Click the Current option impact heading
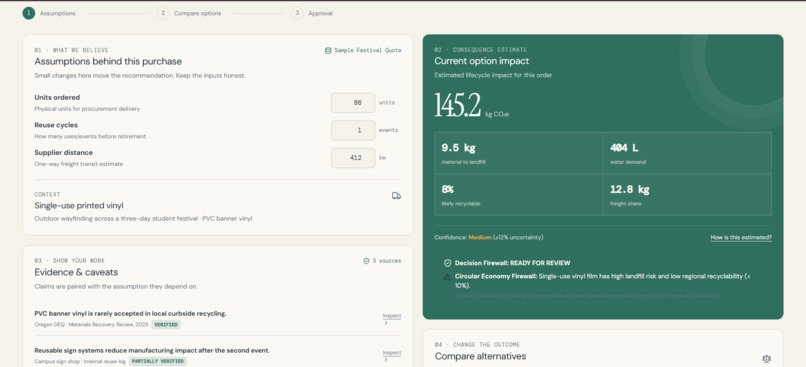The width and height of the screenshot is (806, 367). 482,61
